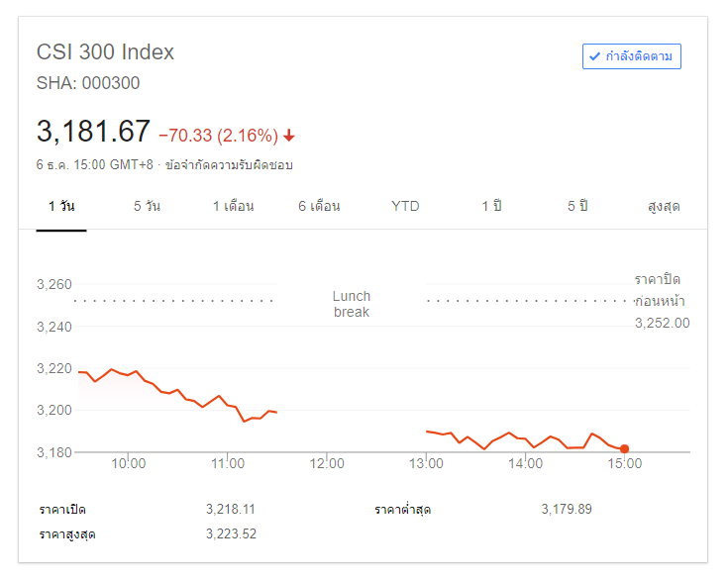Click the checkmark icon in the follow button
The height and width of the screenshot is (580, 728).
point(594,56)
